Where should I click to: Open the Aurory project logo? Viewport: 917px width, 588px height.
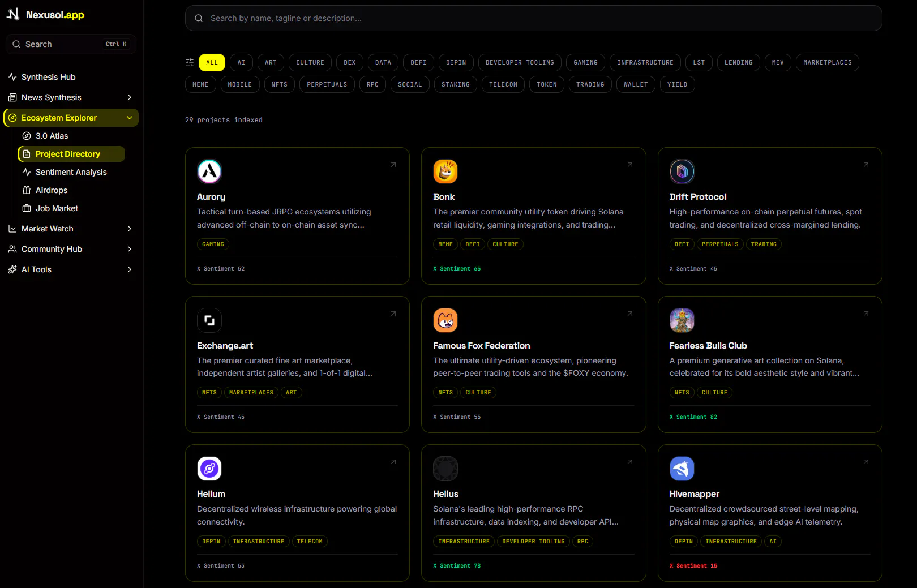(209, 171)
